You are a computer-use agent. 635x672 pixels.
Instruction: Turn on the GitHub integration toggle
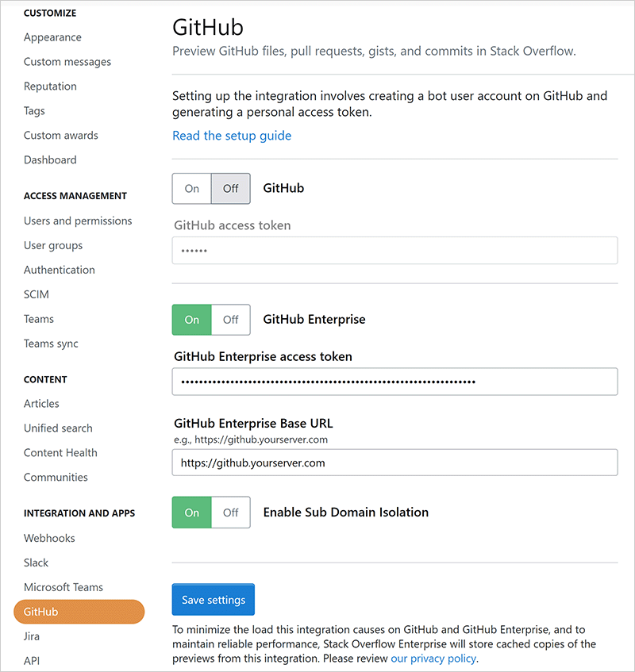point(192,189)
